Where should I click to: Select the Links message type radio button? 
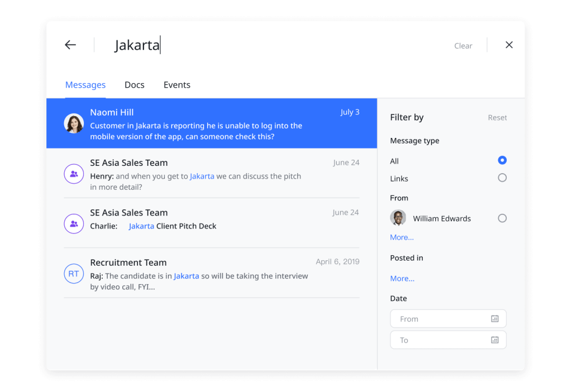click(502, 178)
